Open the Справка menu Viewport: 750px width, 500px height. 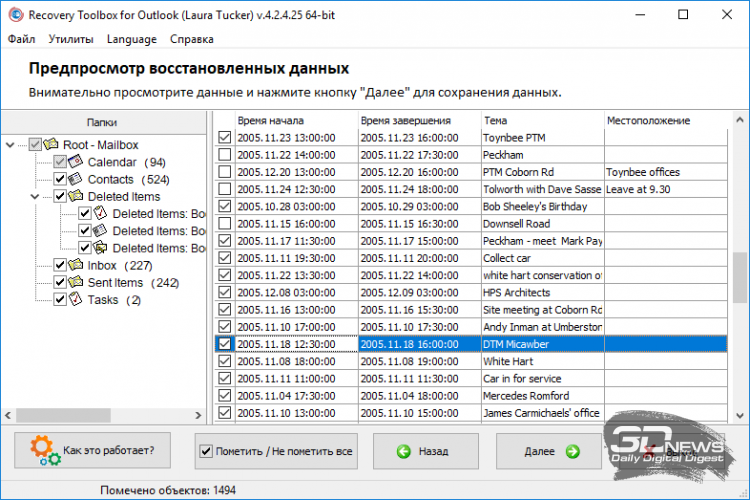click(192, 39)
